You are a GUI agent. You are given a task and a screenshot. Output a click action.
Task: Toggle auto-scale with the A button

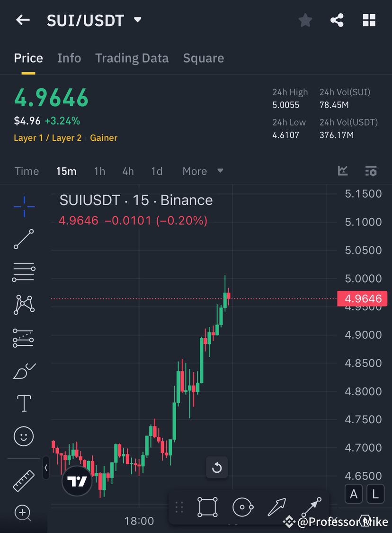[x=354, y=494]
